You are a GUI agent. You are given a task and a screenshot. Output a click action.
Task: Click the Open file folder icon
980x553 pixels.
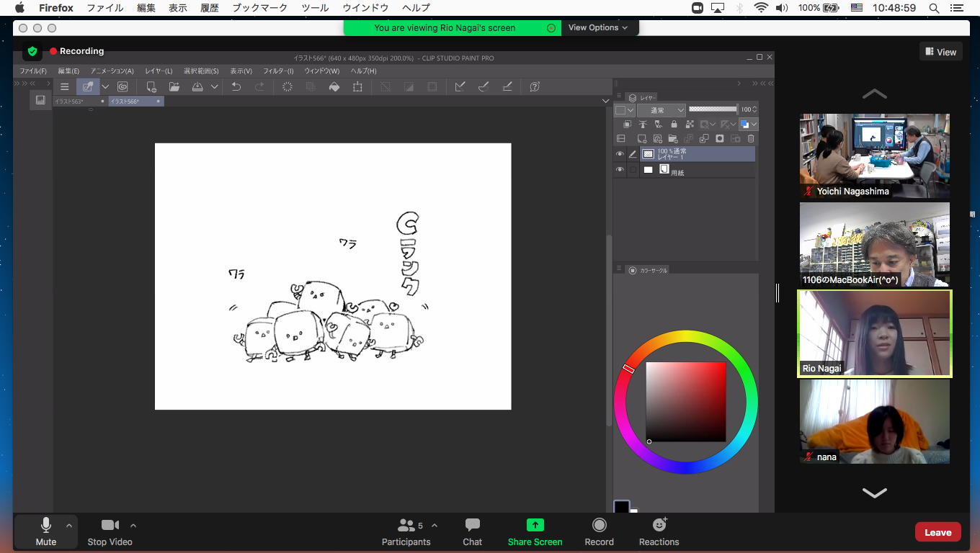point(174,86)
